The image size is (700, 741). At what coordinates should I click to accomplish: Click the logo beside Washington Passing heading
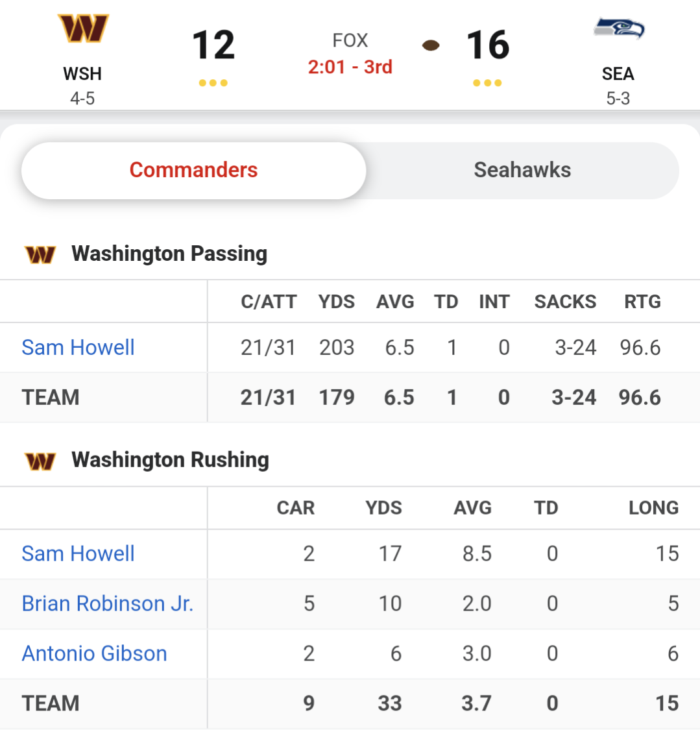tap(40, 254)
